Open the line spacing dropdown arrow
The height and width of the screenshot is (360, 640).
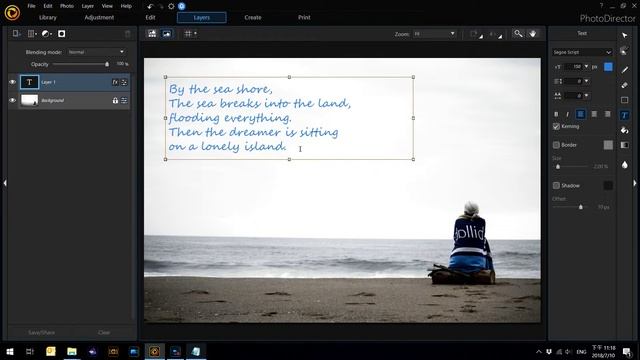[587, 81]
